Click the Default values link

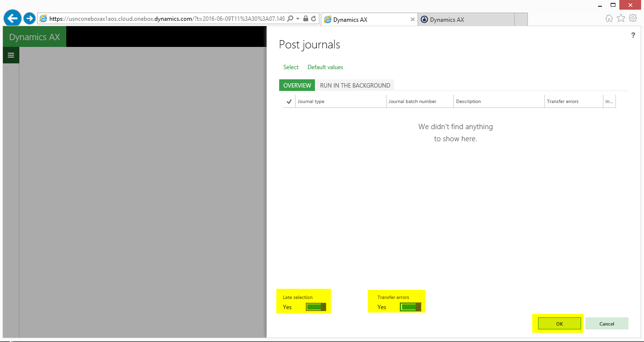click(325, 67)
